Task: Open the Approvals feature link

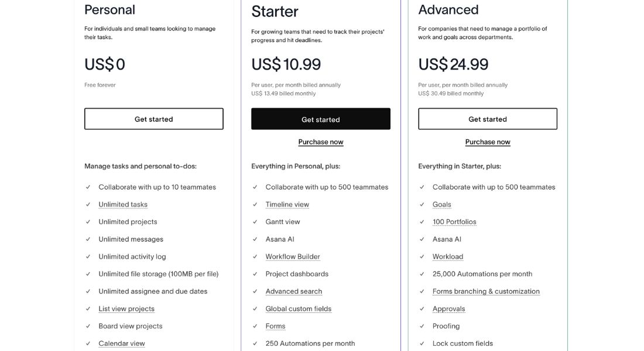Action: coord(448,309)
